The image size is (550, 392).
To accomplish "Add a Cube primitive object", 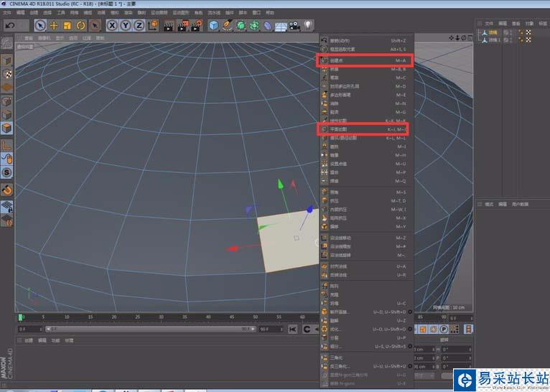I will click(x=214, y=25).
